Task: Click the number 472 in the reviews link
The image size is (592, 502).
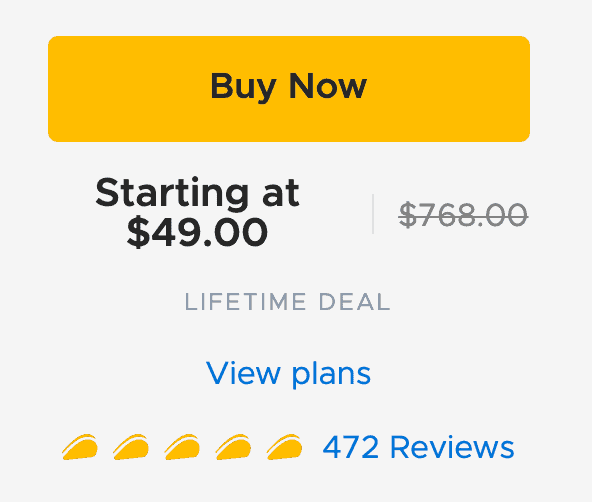Action: click(351, 447)
